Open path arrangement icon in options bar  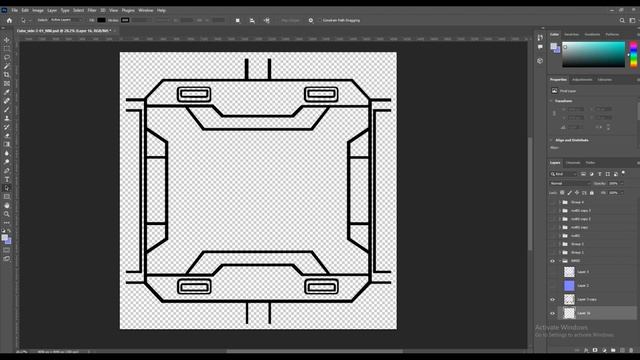267,20
